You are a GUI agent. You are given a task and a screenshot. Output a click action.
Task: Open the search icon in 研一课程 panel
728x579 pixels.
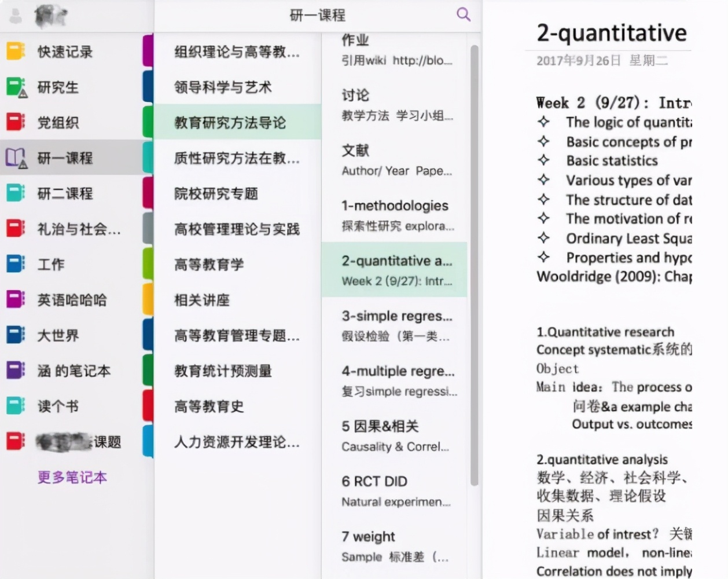pos(463,13)
